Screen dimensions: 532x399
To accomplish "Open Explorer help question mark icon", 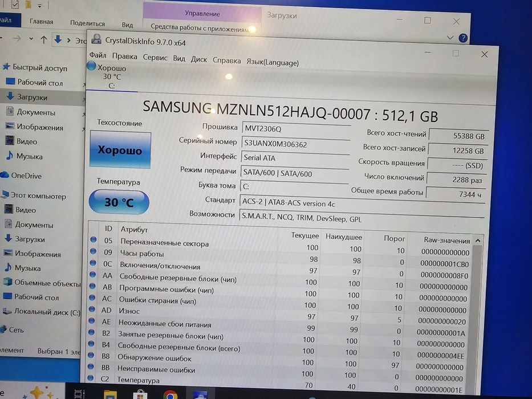I will click(463, 38).
